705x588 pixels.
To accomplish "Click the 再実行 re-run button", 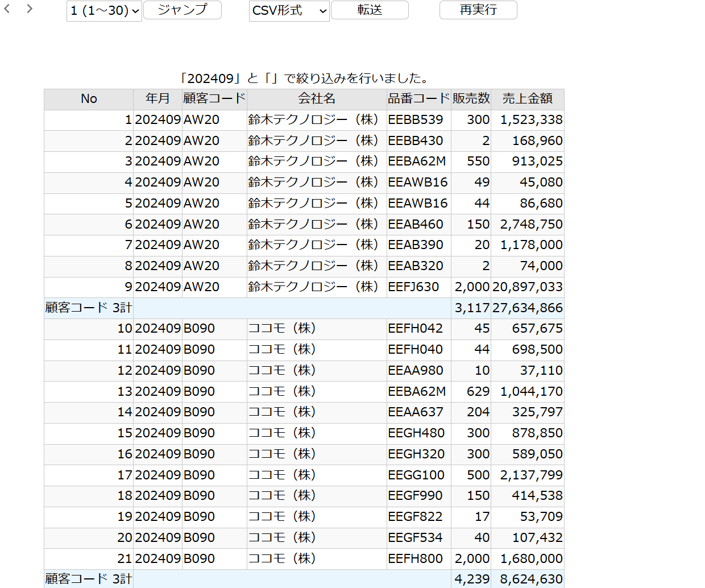I will 478,10.
